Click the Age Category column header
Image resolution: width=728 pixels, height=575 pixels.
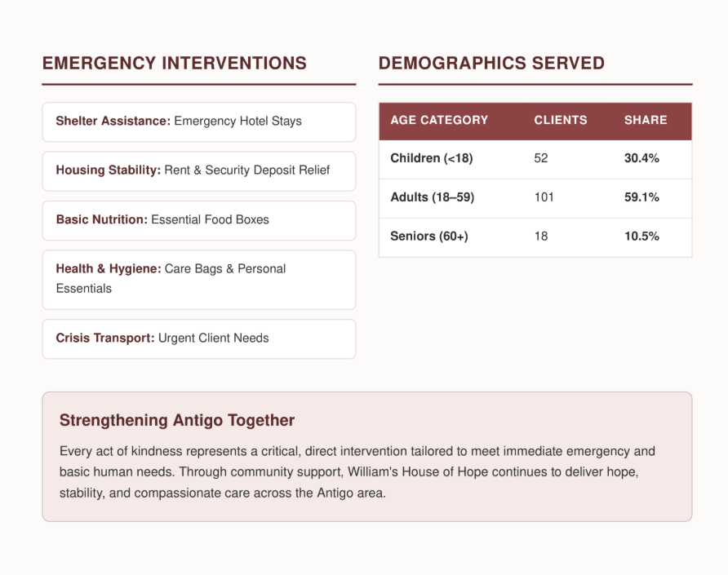tap(439, 120)
